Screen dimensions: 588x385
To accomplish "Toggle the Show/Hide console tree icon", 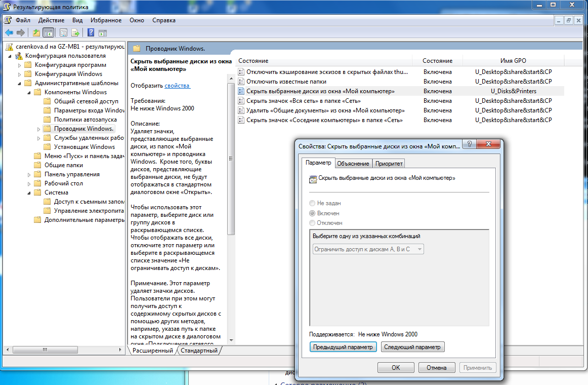I will [48, 33].
